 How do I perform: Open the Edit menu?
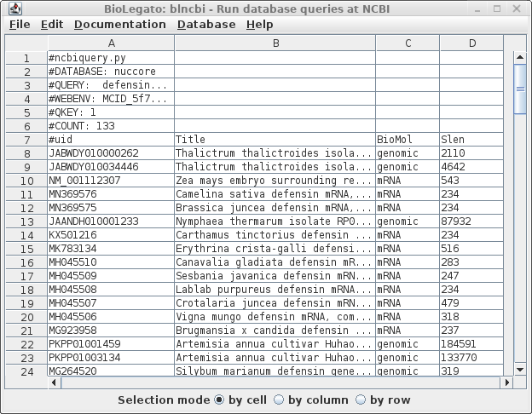tap(52, 25)
